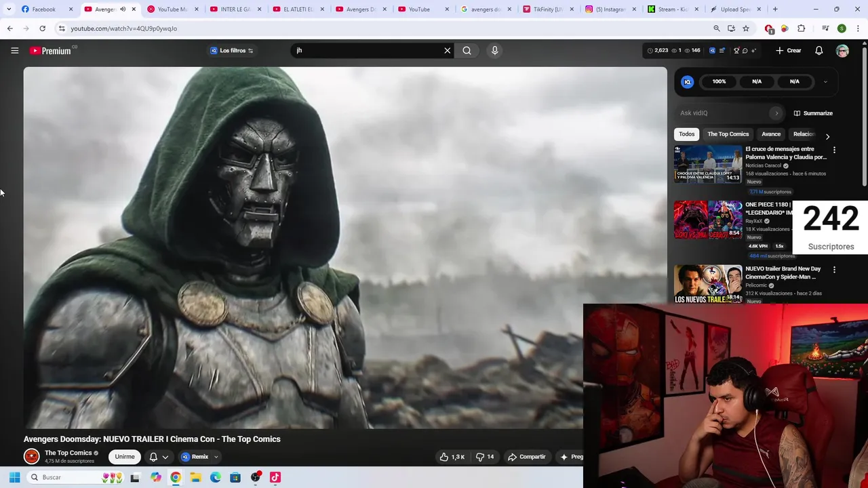868x488 pixels.
Task: Dislike the video, 14 thumbs down
Action: [485, 457]
